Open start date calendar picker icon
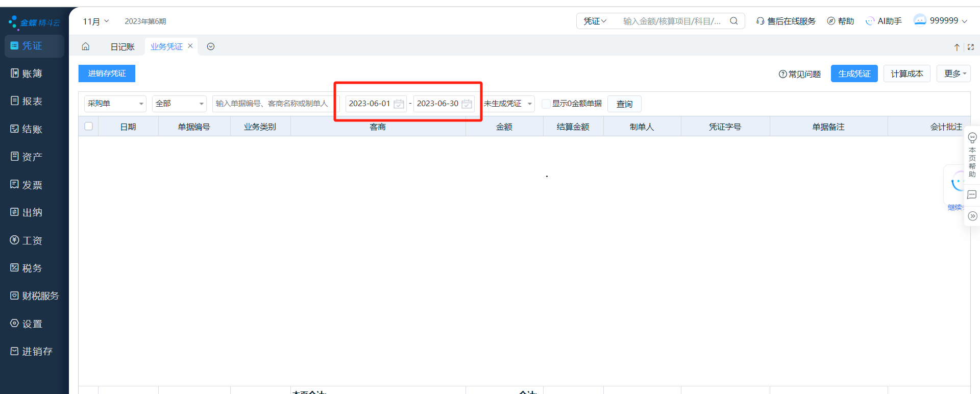 (x=399, y=104)
